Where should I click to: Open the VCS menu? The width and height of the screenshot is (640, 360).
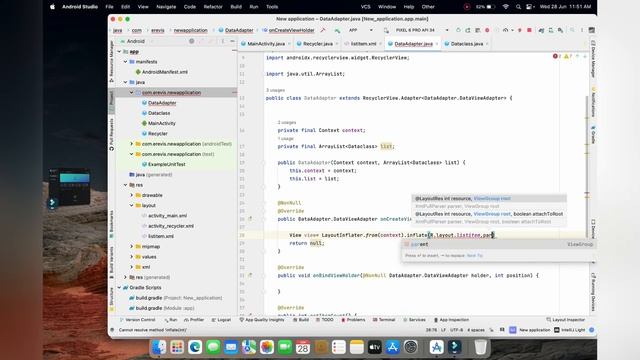(x=366, y=7)
